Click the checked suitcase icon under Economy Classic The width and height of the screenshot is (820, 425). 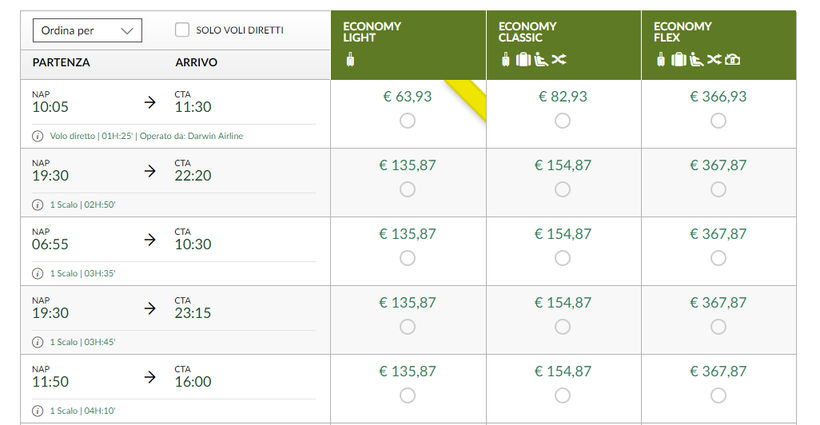tap(523, 60)
